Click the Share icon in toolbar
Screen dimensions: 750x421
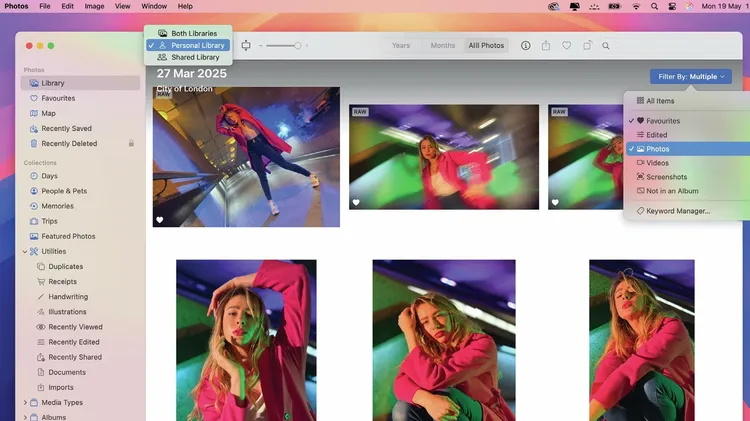click(546, 46)
